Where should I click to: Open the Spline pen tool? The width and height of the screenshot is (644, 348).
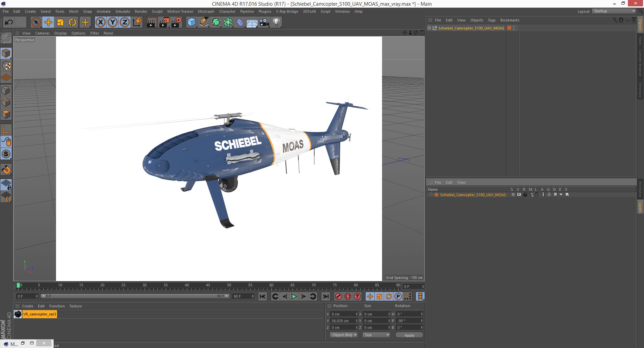[204, 22]
